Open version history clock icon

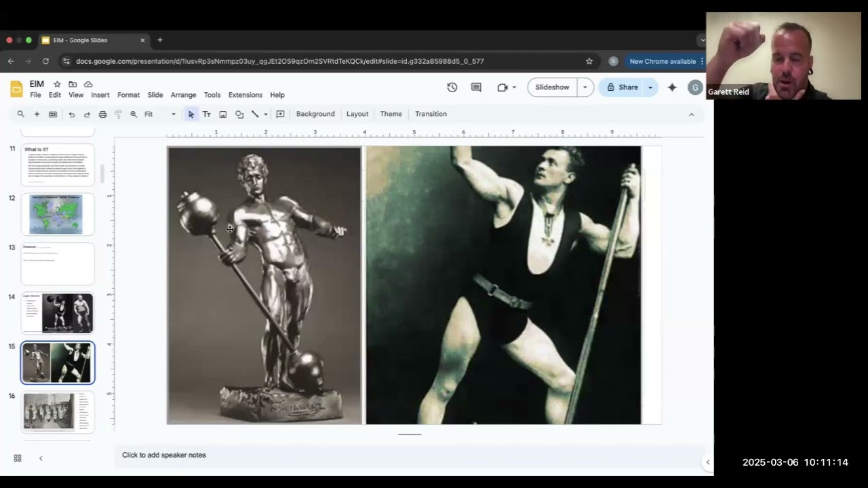(x=452, y=87)
